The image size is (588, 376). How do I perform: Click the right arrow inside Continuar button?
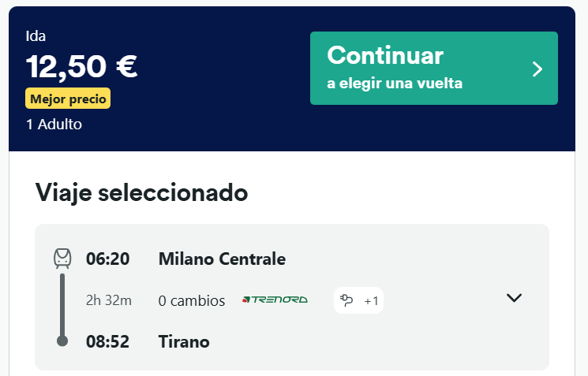(537, 69)
